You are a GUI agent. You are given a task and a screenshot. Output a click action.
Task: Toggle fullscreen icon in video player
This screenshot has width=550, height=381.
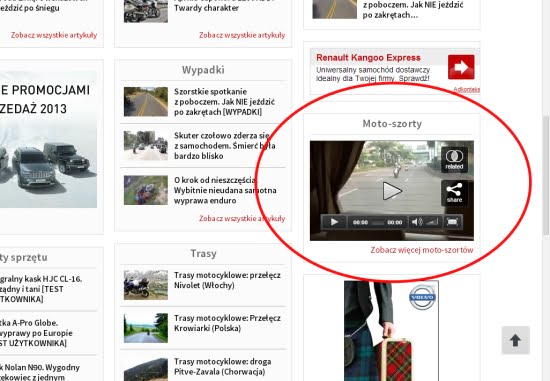click(452, 222)
